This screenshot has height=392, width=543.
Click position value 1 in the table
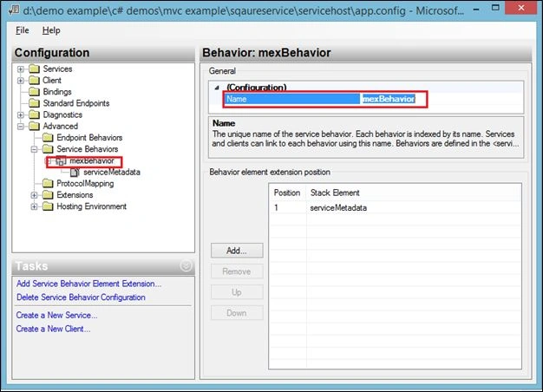[277, 208]
